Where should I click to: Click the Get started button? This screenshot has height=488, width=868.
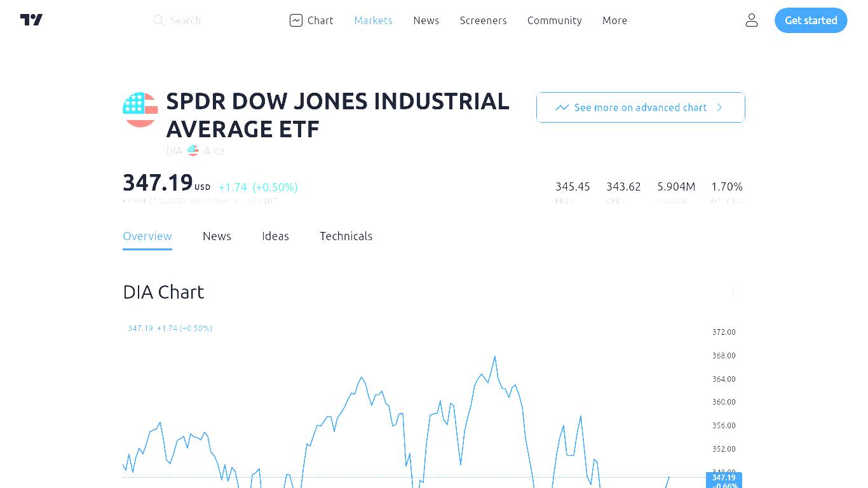[x=811, y=20]
